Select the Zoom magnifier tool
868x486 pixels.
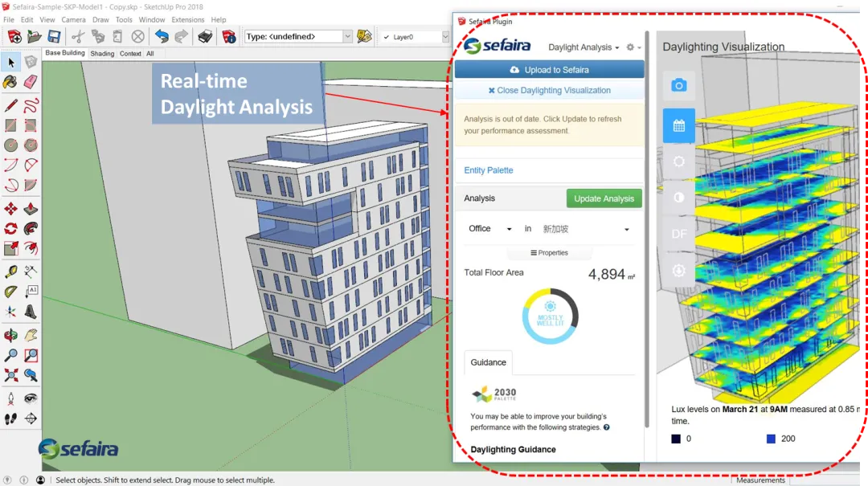(11, 355)
